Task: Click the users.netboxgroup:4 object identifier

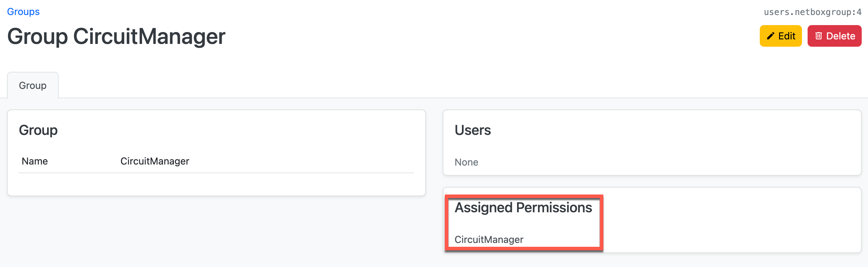Action: (812, 12)
